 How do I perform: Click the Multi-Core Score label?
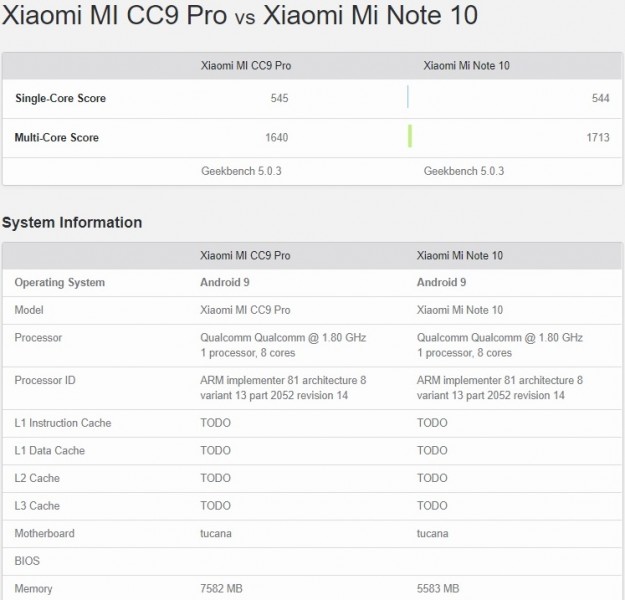(57, 138)
